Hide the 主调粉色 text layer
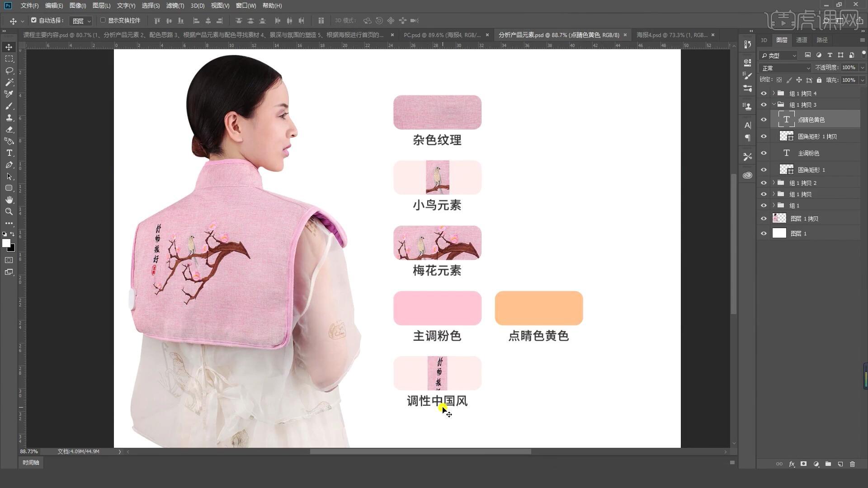Image resolution: width=868 pixels, height=488 pixels. pyautogui.click(x=764, y=153)
